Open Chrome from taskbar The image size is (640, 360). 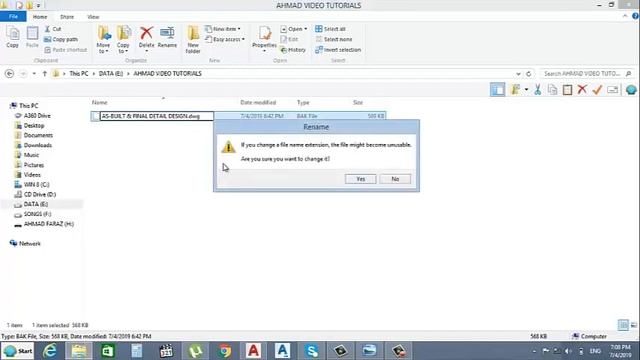(x=224, y=351)
